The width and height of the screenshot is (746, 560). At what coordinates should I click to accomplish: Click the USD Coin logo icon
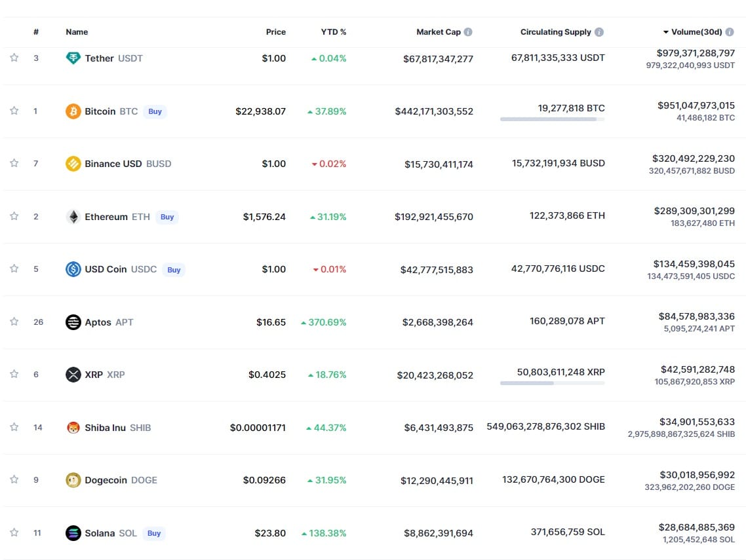click(x=73, y=269)
